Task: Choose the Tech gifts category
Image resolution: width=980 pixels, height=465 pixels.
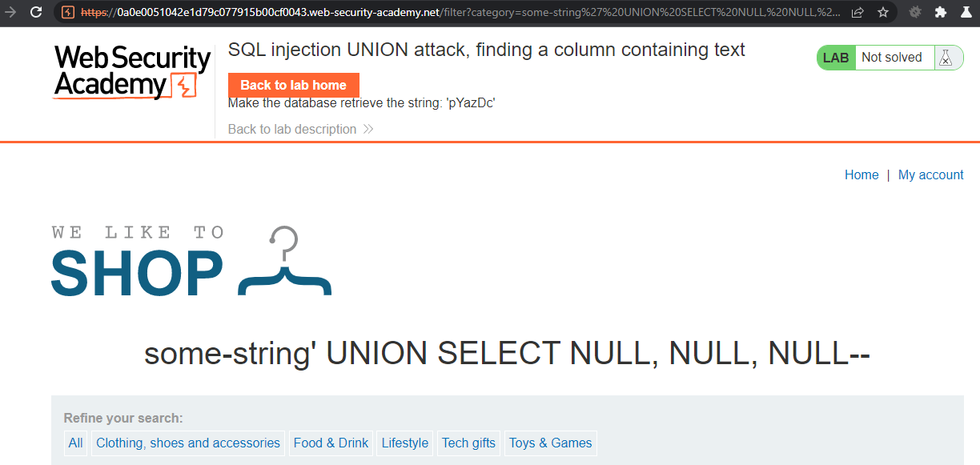Action: [468, 443]
